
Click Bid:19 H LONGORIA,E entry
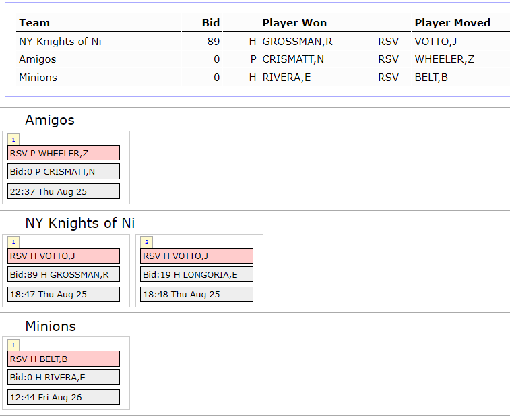(197, 274)
